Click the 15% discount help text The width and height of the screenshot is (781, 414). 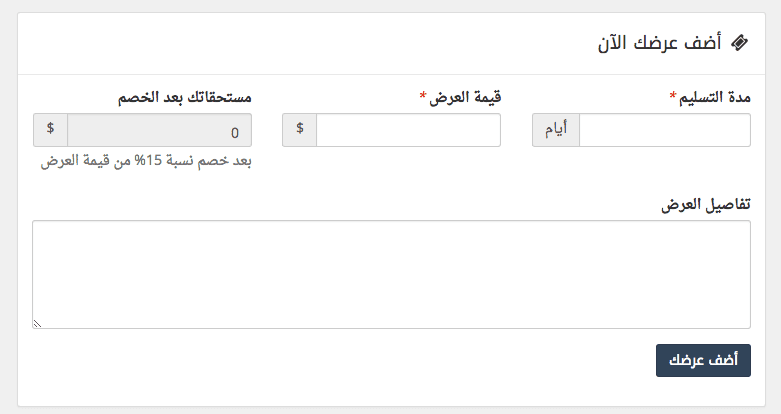pos(146,162)
